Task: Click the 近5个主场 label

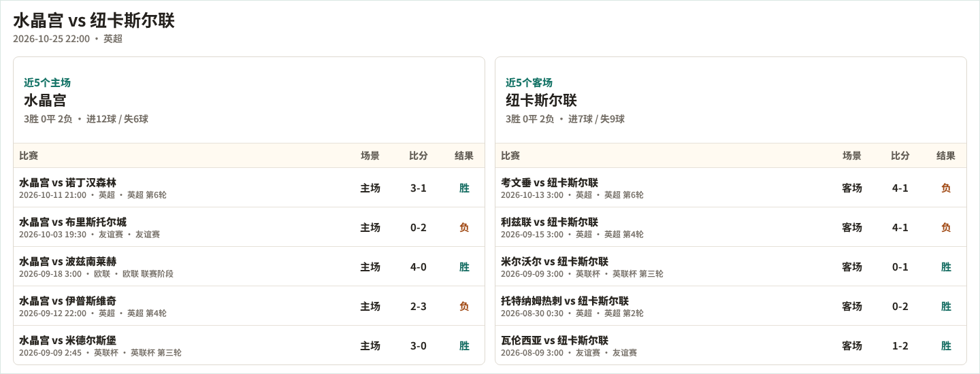Action: click(47, 82)
